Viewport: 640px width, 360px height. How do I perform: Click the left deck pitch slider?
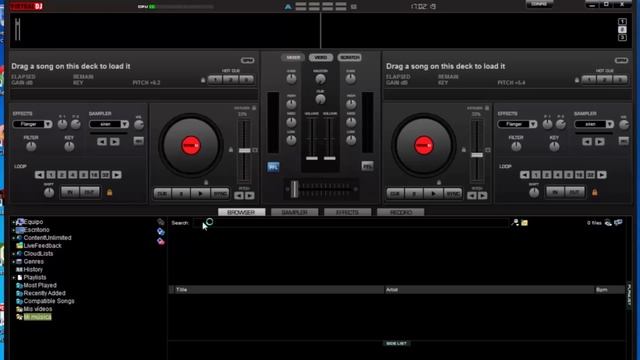point(244,151)
